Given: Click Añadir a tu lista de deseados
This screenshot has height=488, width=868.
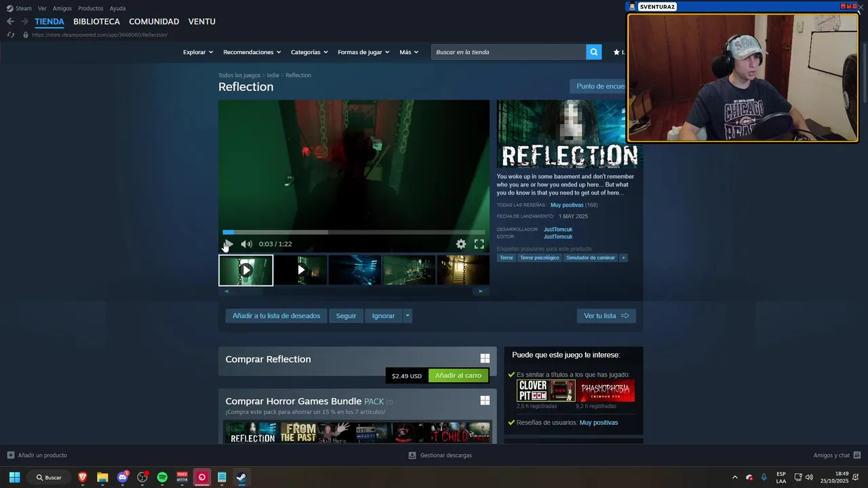Looking at the screenshot, I should [276, 316].
